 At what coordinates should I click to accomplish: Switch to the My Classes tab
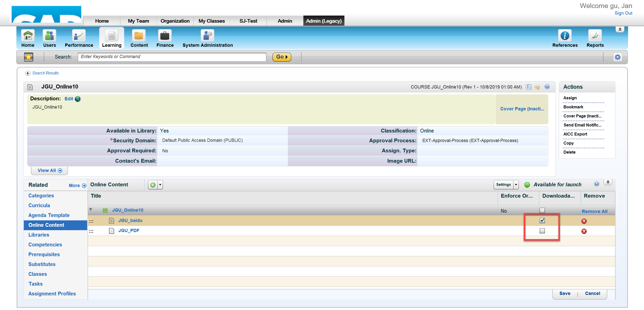212,21
